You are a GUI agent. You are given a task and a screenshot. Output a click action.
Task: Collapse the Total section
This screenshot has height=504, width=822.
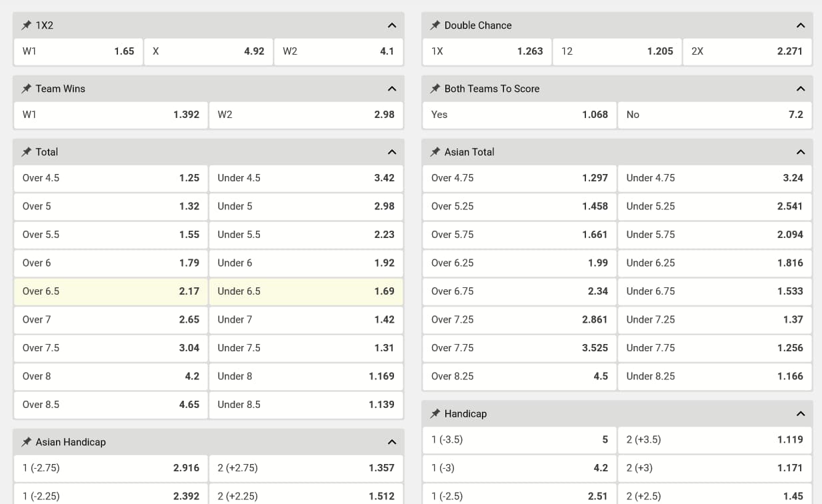point(392,152)
